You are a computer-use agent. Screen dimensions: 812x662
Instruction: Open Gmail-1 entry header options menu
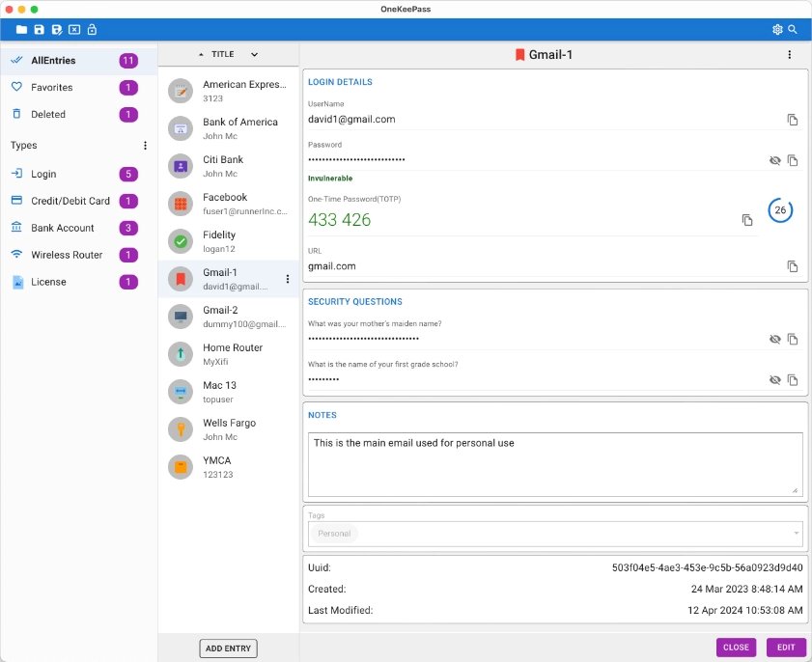[789, 54]
